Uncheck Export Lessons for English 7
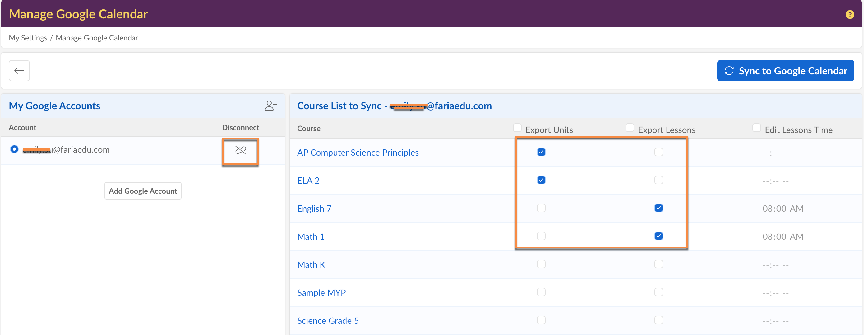868x335 pixels. click(658, 208)
